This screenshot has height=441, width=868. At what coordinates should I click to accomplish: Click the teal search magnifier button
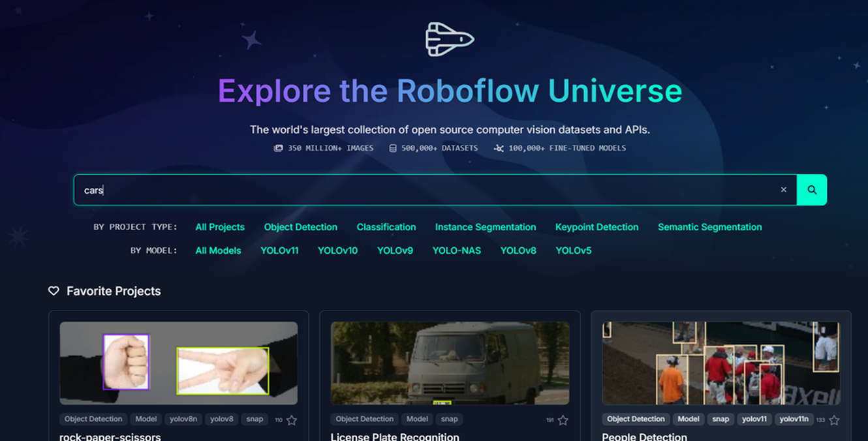tap(812, 190)
